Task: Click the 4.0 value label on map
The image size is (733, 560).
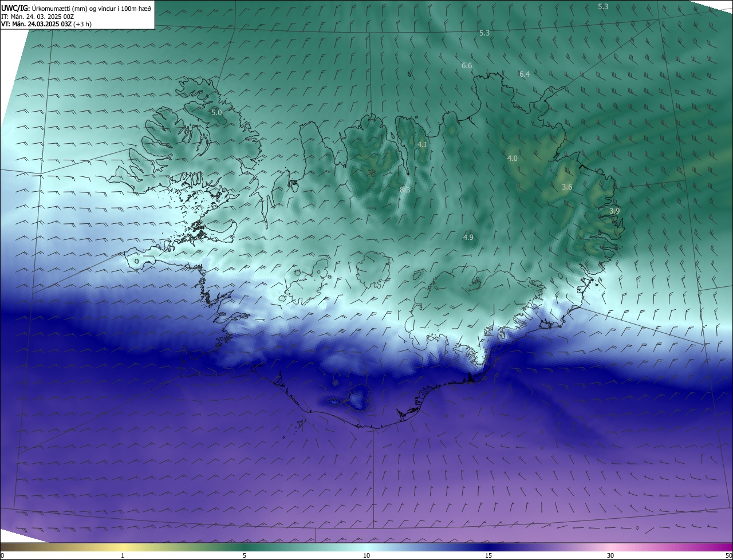Action: pos(513,158)
